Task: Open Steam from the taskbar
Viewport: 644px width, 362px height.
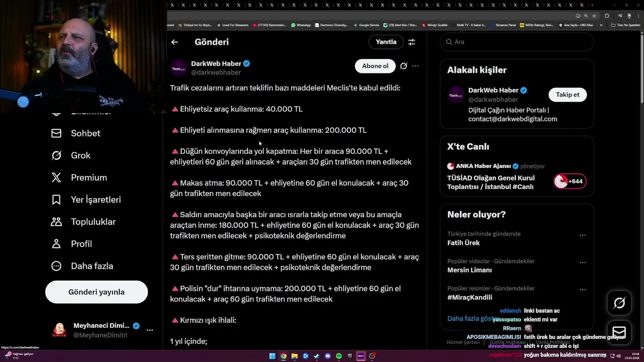Action: pos(316,356)
